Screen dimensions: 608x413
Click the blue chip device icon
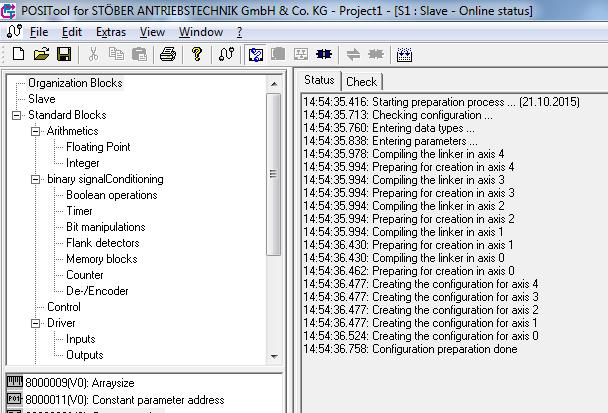(x=324, y=54)
